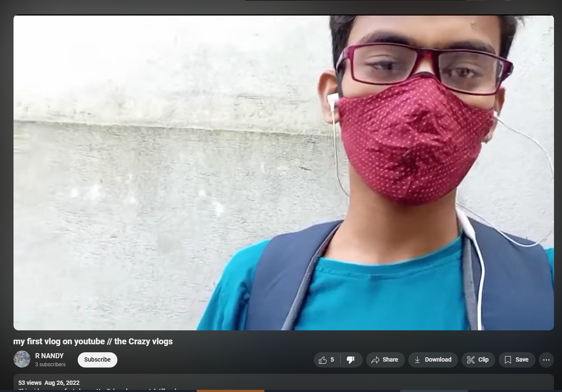Open the more actions three-dot menu
Image resolution: width=562 pixels, height=392 pixels.
pos(546,360)
